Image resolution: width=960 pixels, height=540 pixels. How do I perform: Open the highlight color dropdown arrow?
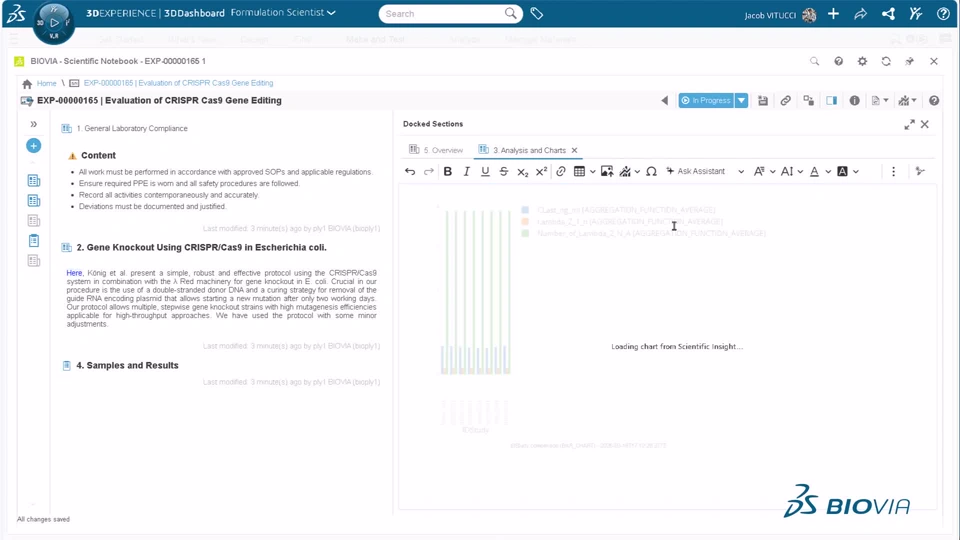click(x=856, y=171)
